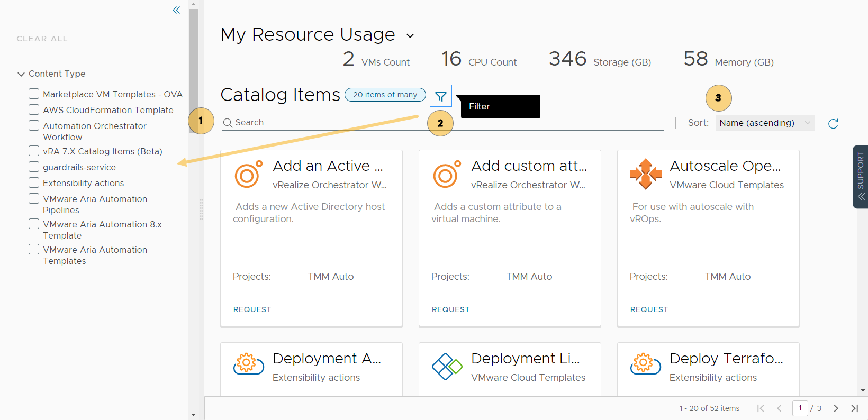This screenshot has height=420, width=868.
Task: Click the page number input box
Action: click(800, 408)
